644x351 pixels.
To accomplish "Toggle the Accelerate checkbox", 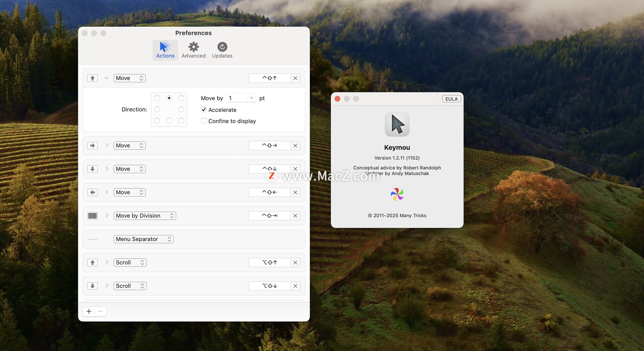I will (x=204, y=110).
